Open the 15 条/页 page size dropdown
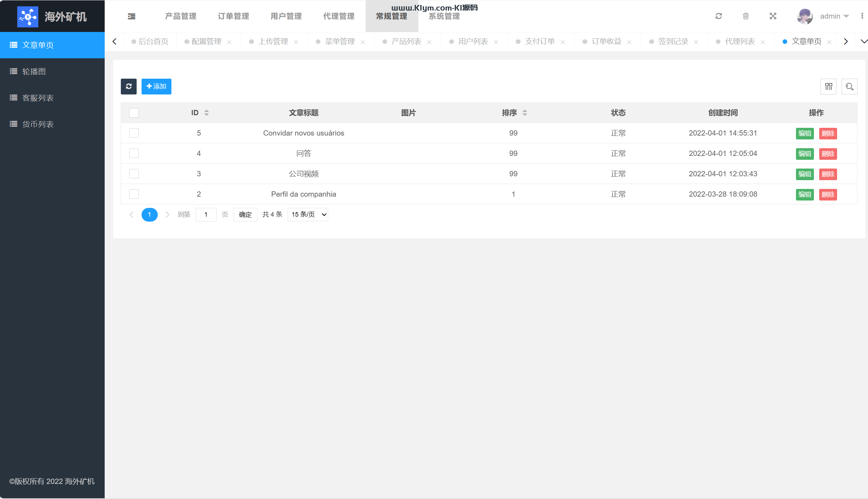 click(x=308, y=215)
